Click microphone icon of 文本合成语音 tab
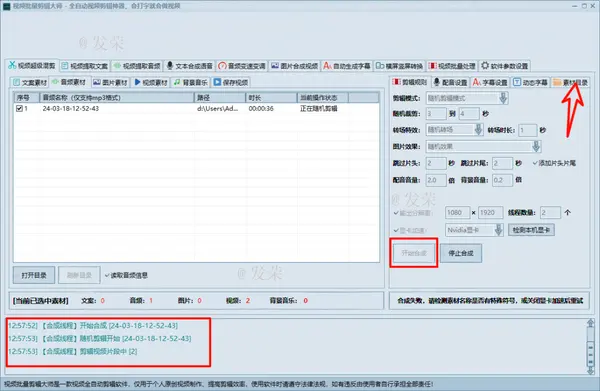Viewport: 600px width, 391px height. point(170,66)
